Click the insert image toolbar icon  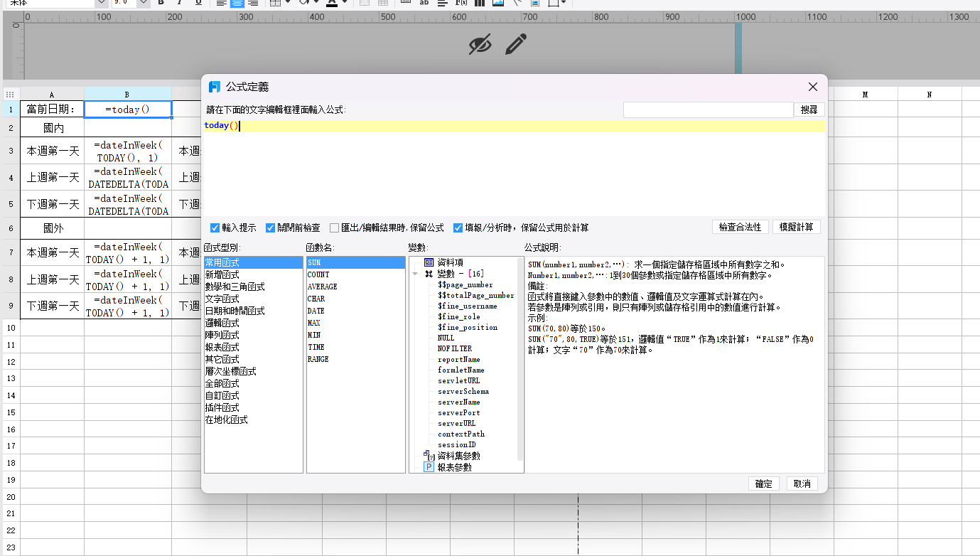(x=498, y=3)
